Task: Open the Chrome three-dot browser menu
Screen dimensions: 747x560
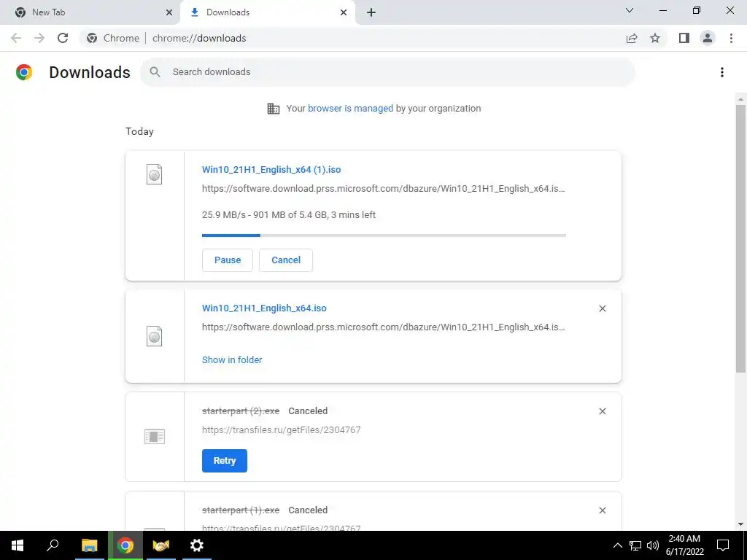Action: tap(731, 38)
